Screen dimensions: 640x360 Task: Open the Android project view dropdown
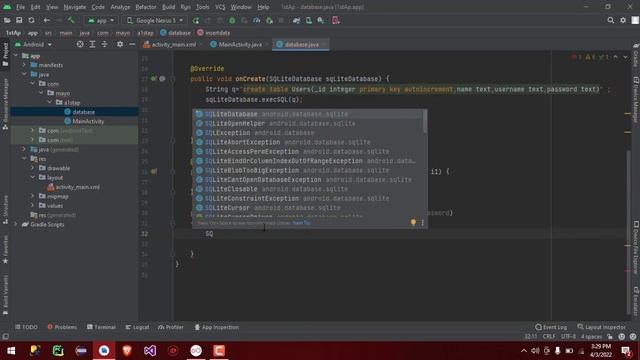[x=33, y=44]
